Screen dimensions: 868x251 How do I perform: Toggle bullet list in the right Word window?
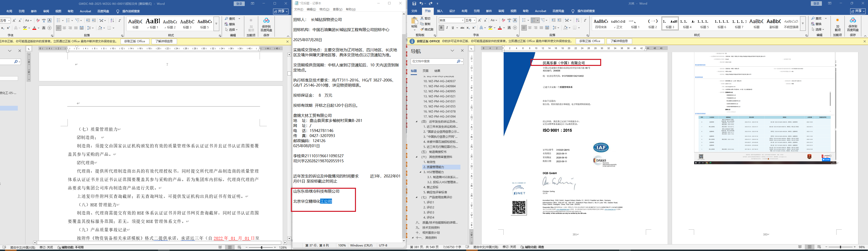524,20
